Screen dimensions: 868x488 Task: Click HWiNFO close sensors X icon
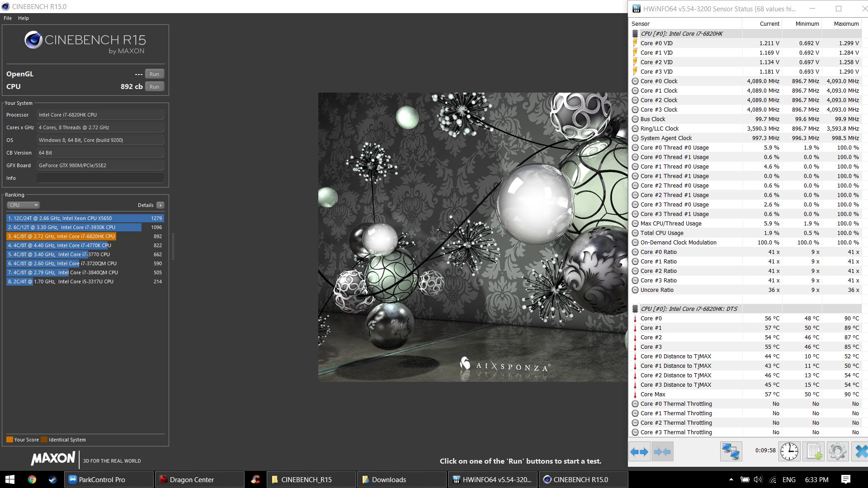(x=860, y=451)
